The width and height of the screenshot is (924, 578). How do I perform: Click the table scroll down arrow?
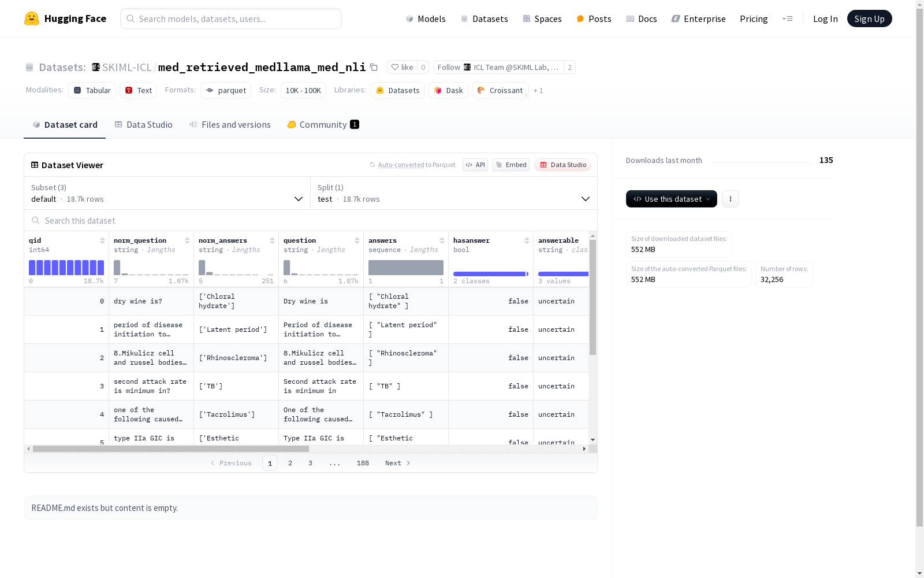[593, 440]
